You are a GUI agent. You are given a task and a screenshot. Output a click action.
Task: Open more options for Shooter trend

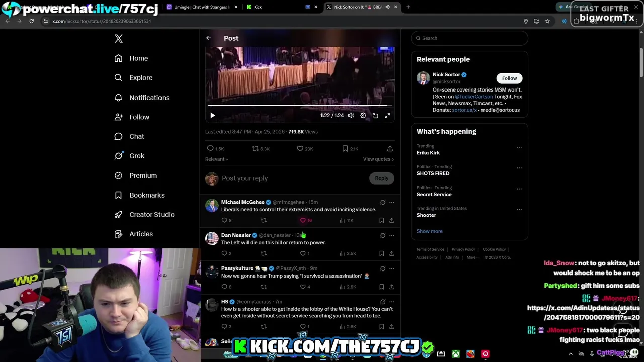[519, 210]
